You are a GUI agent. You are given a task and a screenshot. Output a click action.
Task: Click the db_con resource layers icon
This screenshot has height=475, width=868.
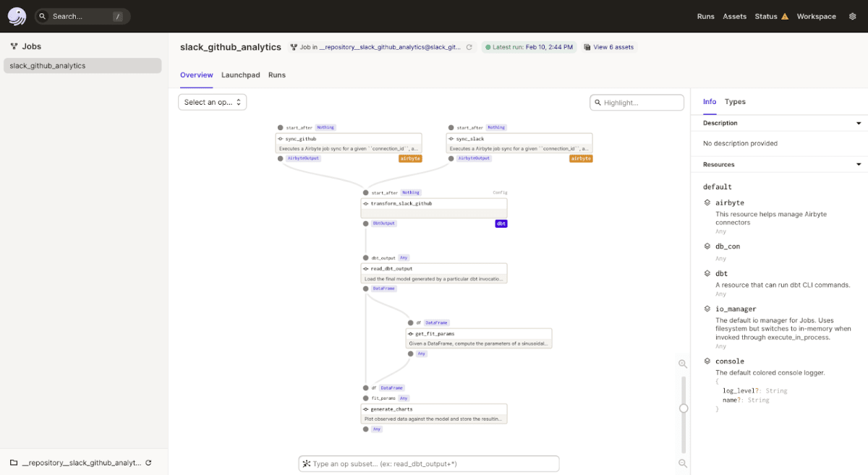pos(707,246)
